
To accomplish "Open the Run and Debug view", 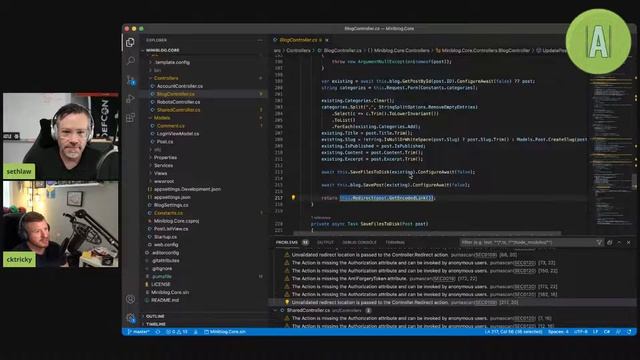I will [x=131, y=99].
